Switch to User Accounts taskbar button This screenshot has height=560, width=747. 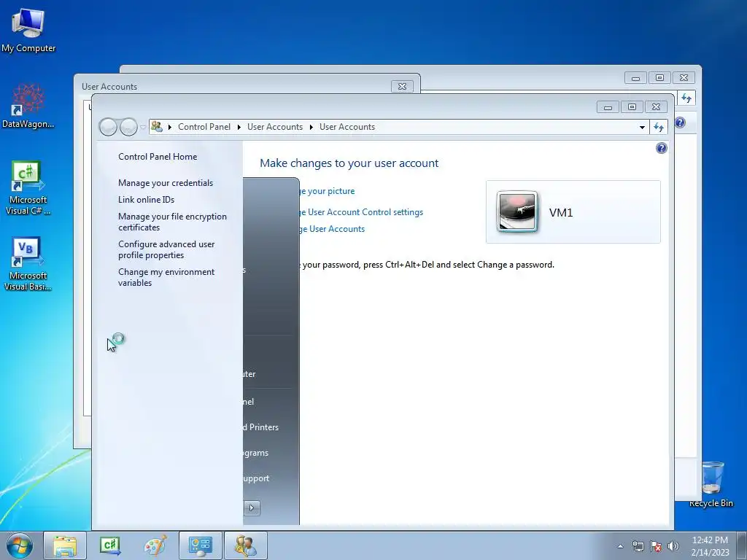[x=245, y=545]
